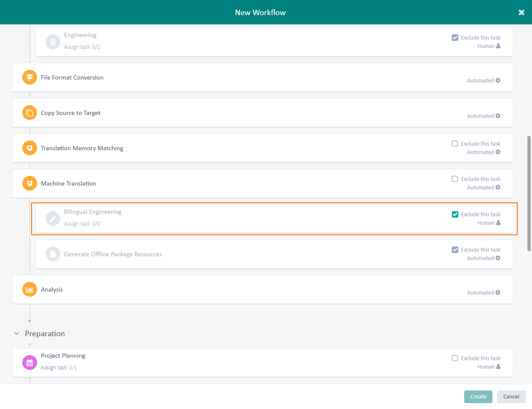Click the Bilingual Engineering pencil icon
Screen dimensions: 532x409
tap(53, 219)
